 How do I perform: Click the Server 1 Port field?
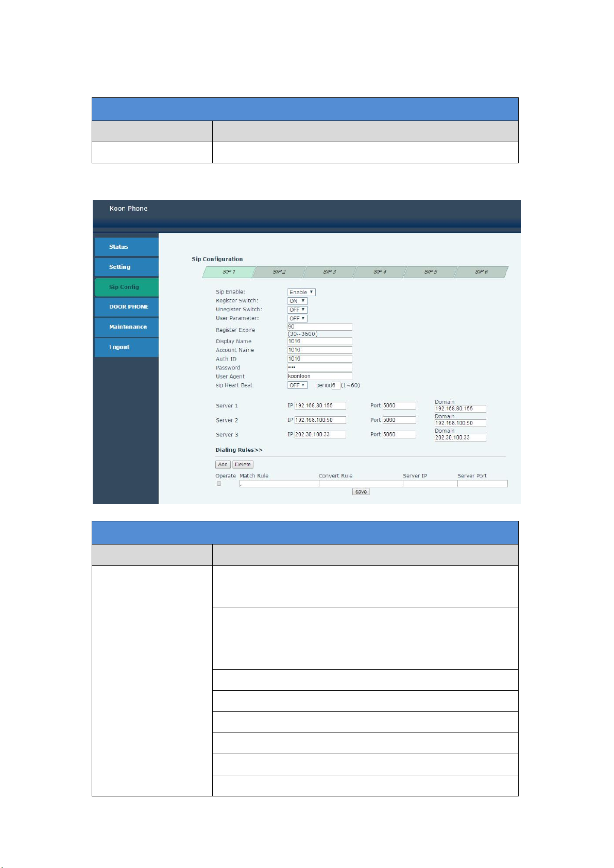[x=399, y=405]
